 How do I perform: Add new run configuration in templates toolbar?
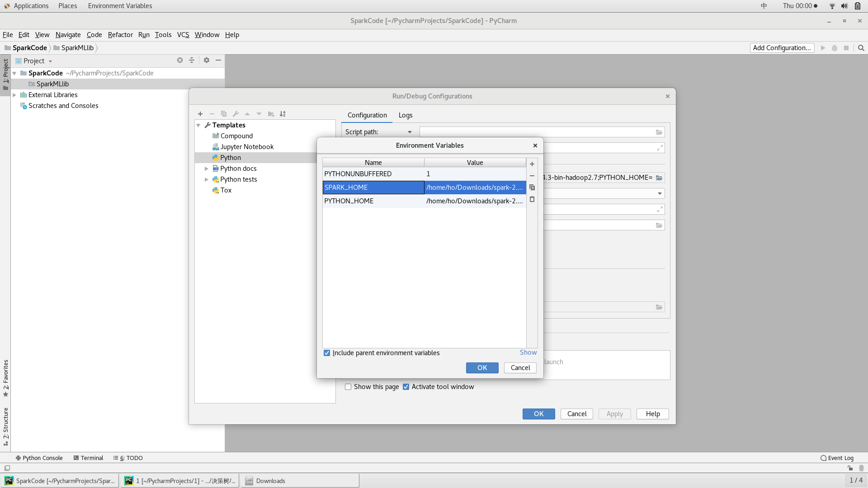click(200, 114)
